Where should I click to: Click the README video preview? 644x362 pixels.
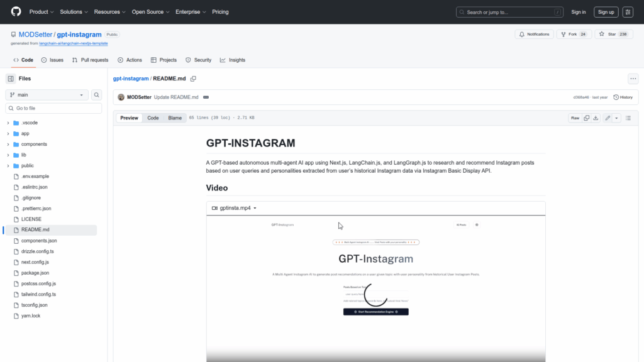point(376,288)
